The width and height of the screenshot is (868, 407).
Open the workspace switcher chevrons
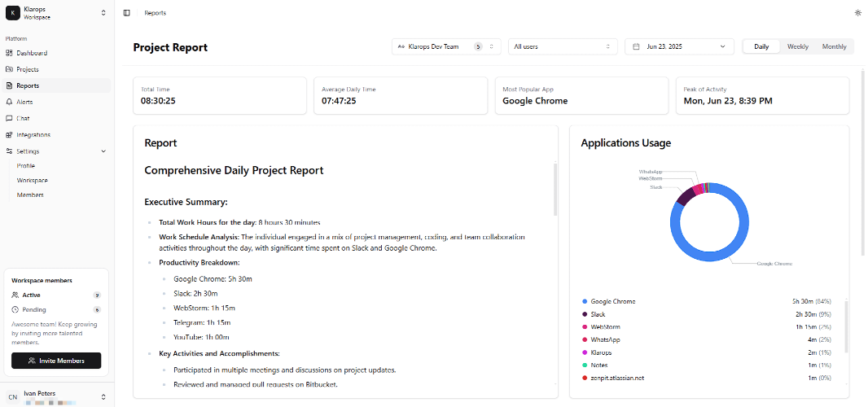[x=103, y=13]
